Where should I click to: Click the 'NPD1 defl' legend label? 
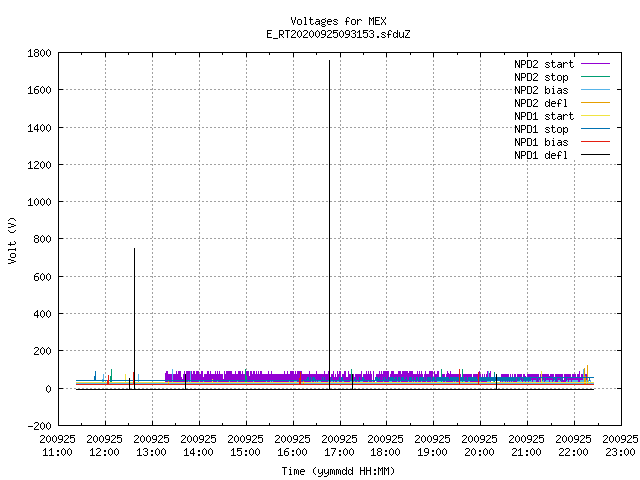(541, 156)
